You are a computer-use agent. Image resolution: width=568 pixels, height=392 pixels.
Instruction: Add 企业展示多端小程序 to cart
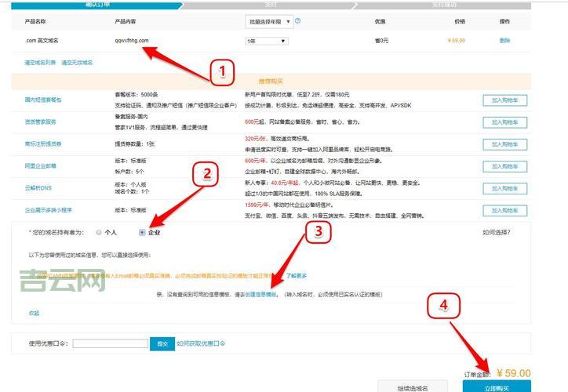pyautogui.click(x=505, y=211)
